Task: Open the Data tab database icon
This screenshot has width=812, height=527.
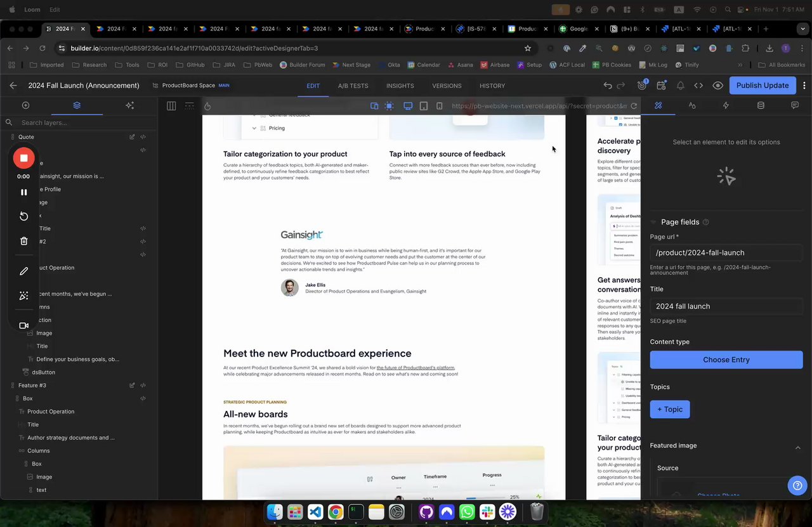Action: (x=761, y=105)
